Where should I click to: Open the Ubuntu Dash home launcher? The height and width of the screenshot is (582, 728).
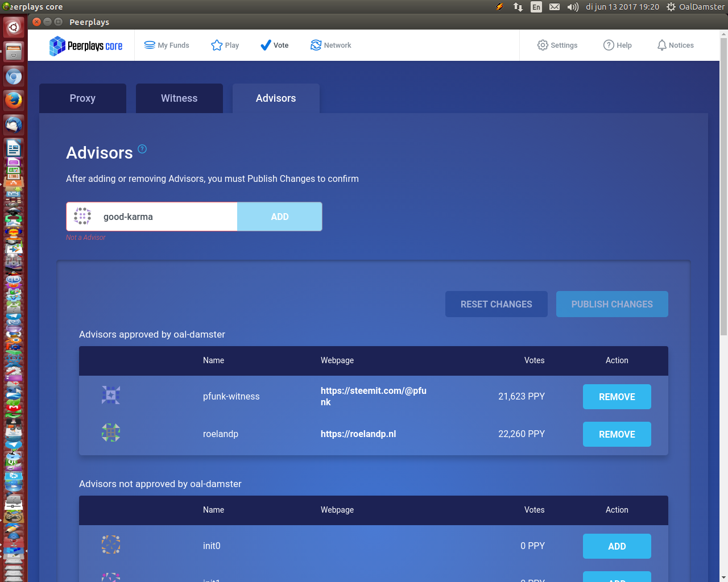[14, 27]
